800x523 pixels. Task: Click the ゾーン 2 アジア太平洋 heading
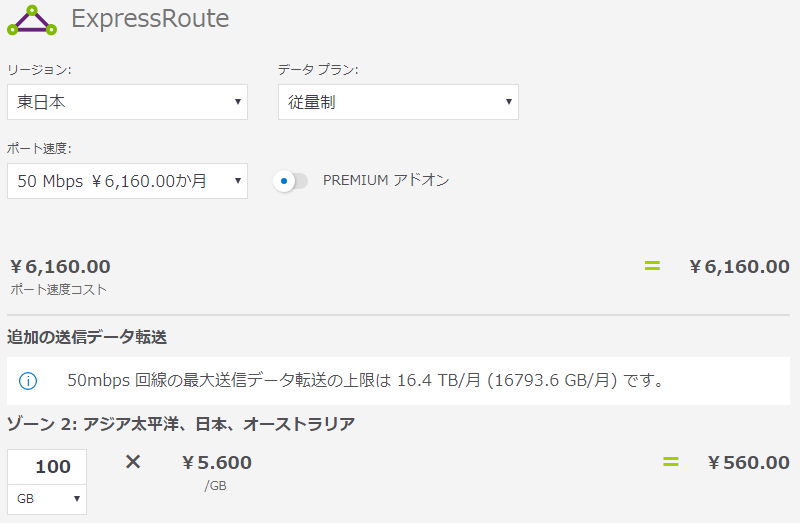coord(181,424)
